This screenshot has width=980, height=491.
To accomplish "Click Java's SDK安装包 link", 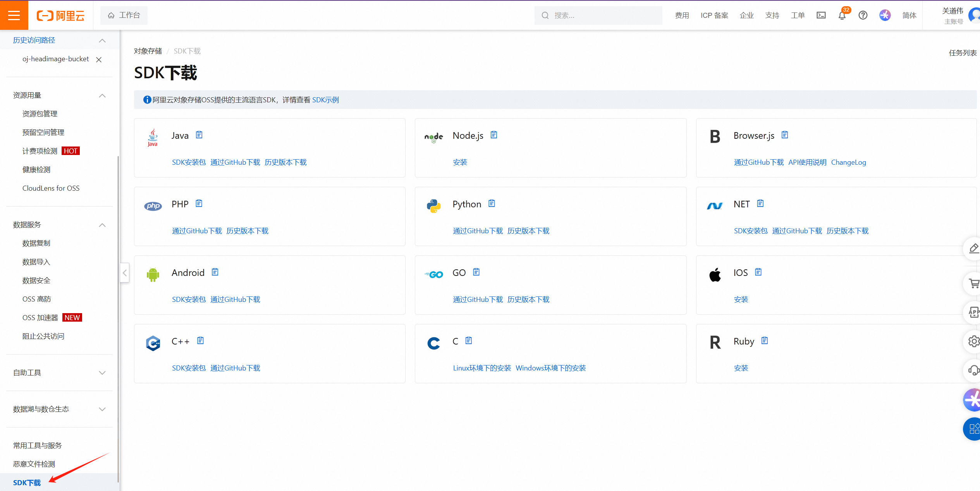I will pyautogui.click(x=189, y=162).
